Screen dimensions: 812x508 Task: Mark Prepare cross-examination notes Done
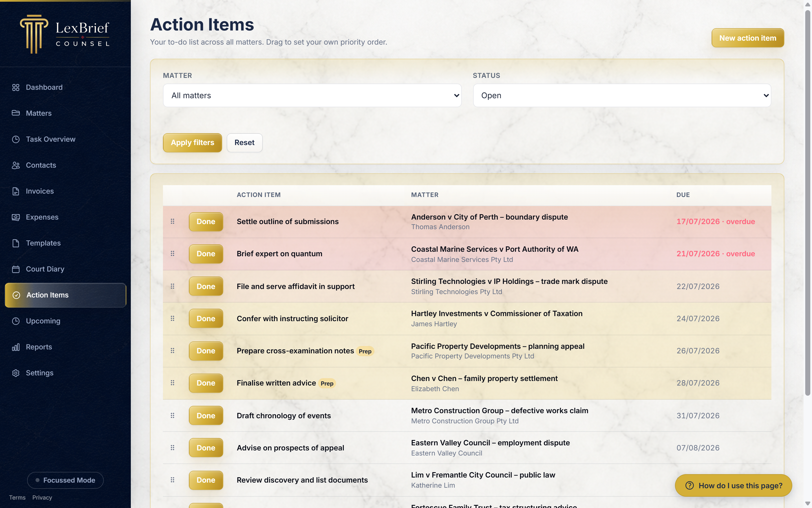tap(206, 351)
